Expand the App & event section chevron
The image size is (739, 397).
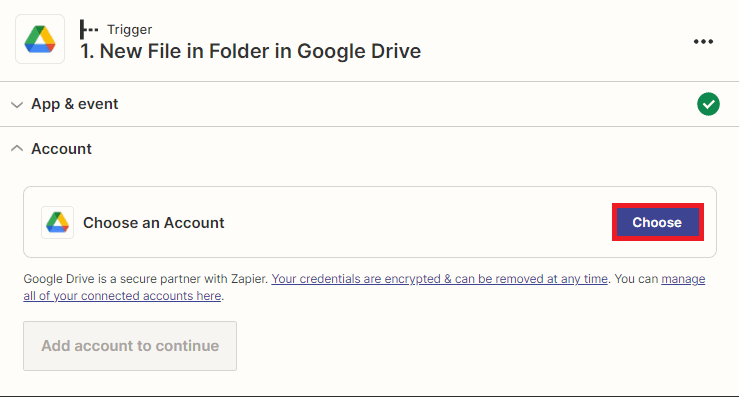pos(17,104)
